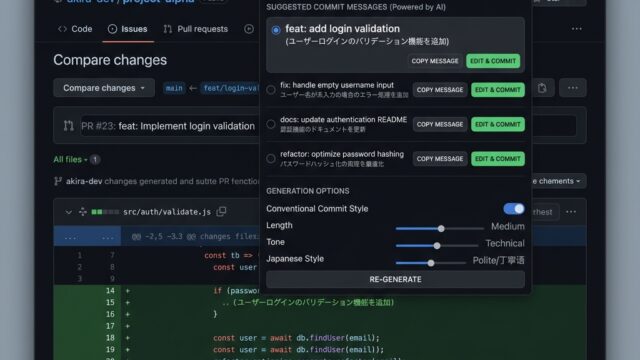Copy the src/auth/validate.js file path
The height and width of the screenshot is (360, 640).
coord(221,211)
